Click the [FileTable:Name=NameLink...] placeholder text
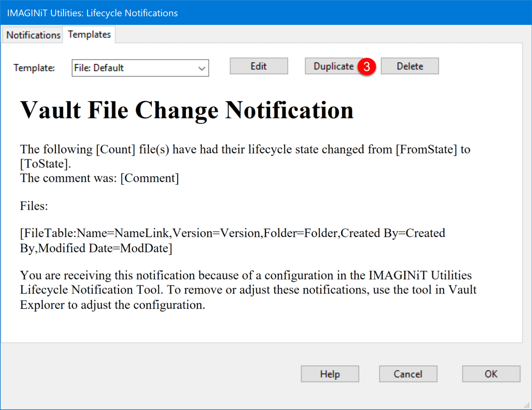This screenshot has height=410, width=532. tap(232, 241)
